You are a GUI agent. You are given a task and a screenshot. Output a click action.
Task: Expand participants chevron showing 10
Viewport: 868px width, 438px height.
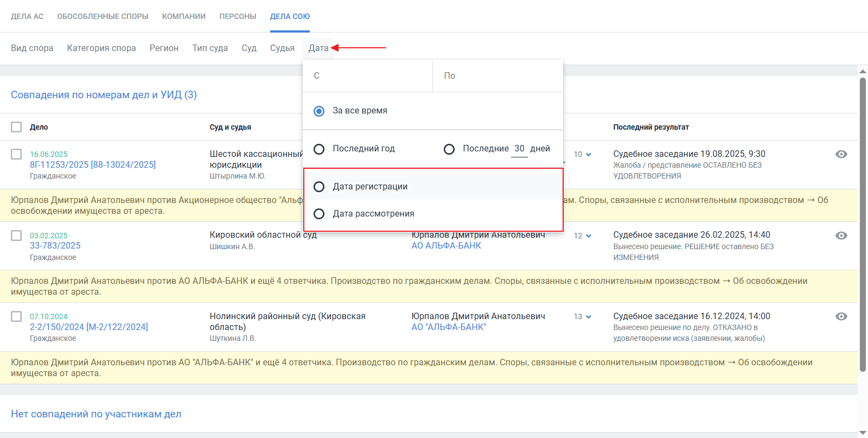(588, 155)
